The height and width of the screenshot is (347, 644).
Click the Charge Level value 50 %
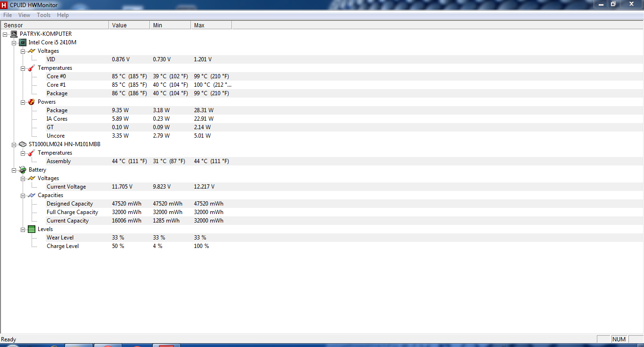pos(118,246)
